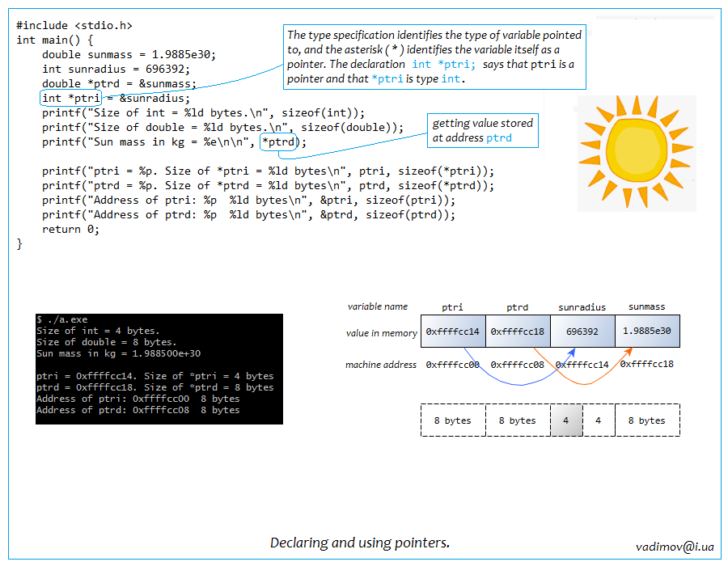Click the 'Size of double' printf line in code
Screen dimensions: 728x566
[x=223, y=128]
